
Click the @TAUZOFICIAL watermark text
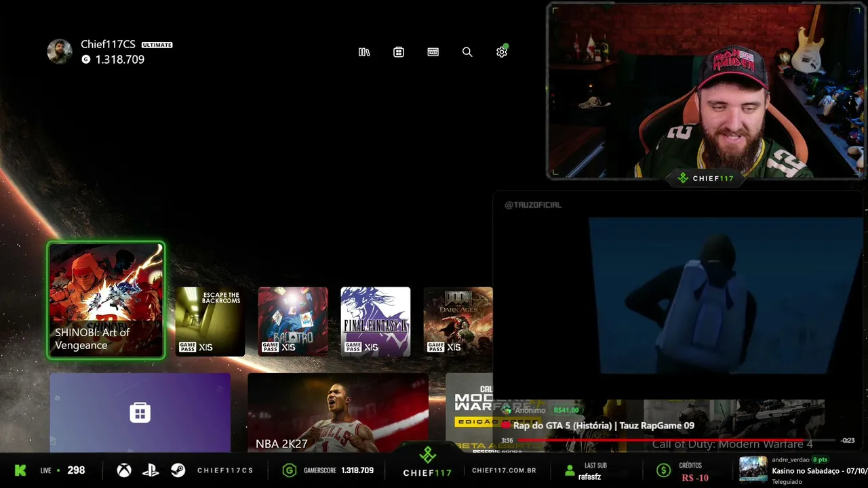(533, 205)
